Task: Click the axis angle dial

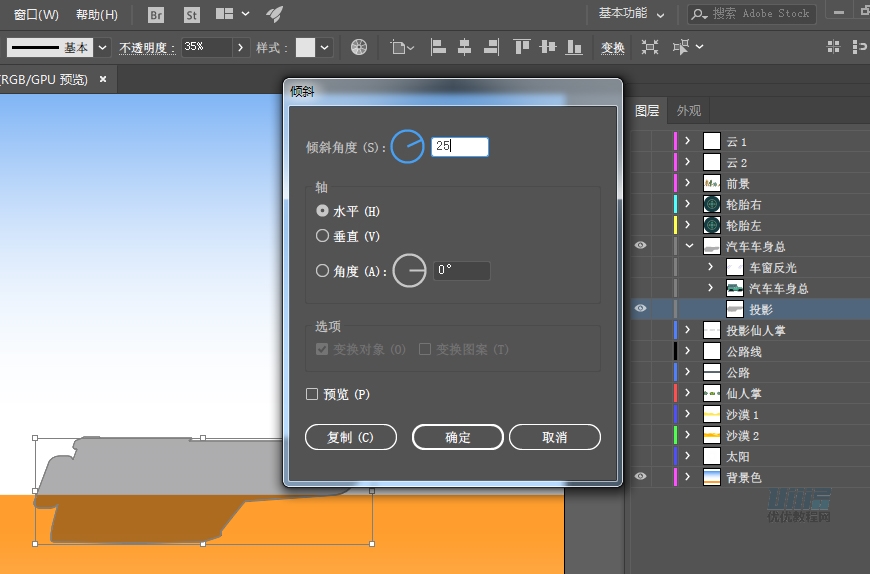Action: [409, 271]
